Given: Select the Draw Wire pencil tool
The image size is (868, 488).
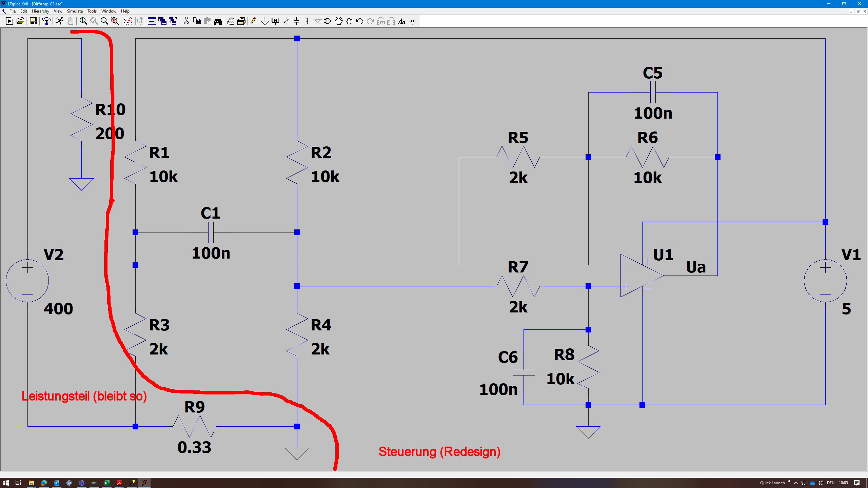Looking at the screenshot, I should [x=255, y=21].
